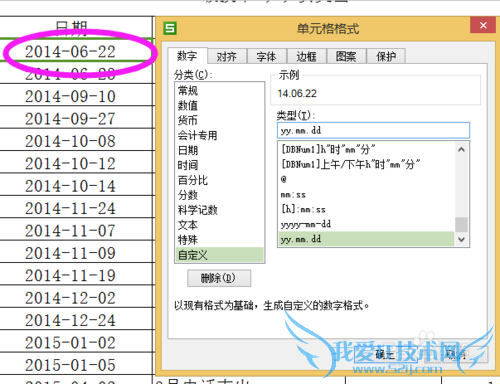Screen dimensions: 500x384
Task: Select 数值 category
Action: [x=219, y=105]
